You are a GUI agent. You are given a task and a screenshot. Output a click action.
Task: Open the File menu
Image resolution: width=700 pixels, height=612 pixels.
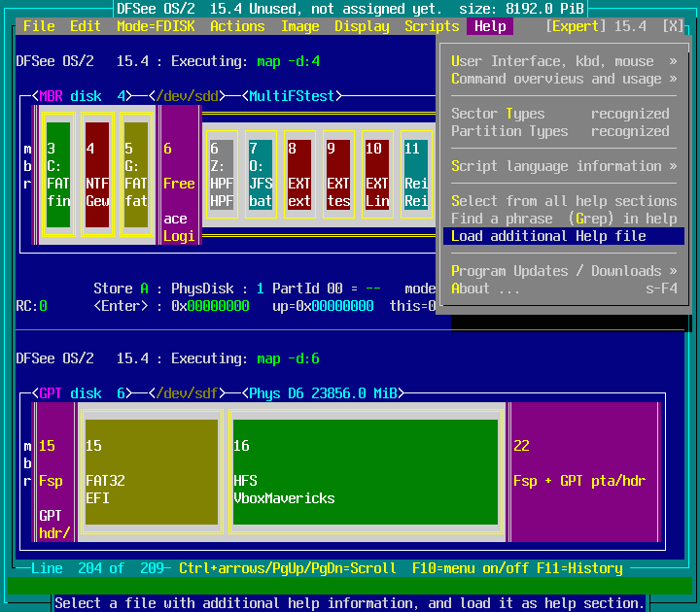coord(39,26)
